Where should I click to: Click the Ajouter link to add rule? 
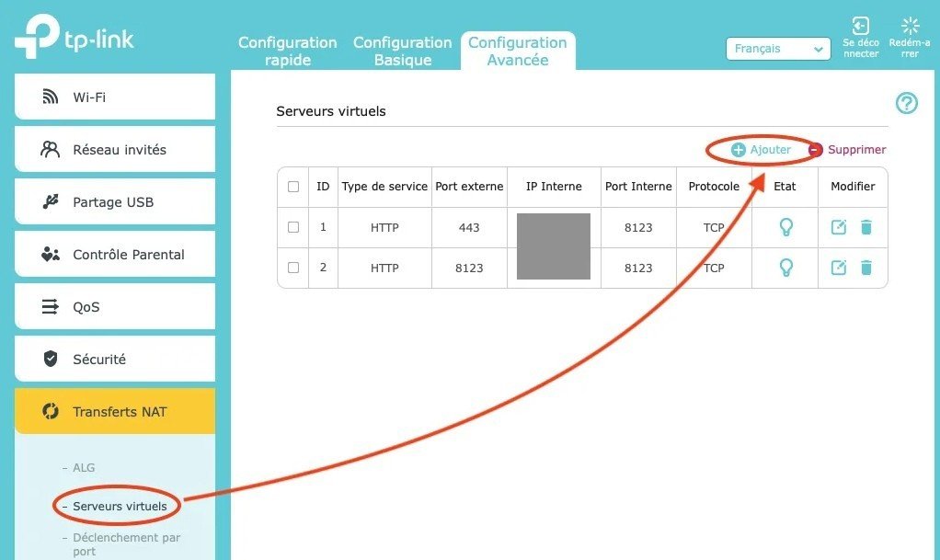(x=770, y=150)
